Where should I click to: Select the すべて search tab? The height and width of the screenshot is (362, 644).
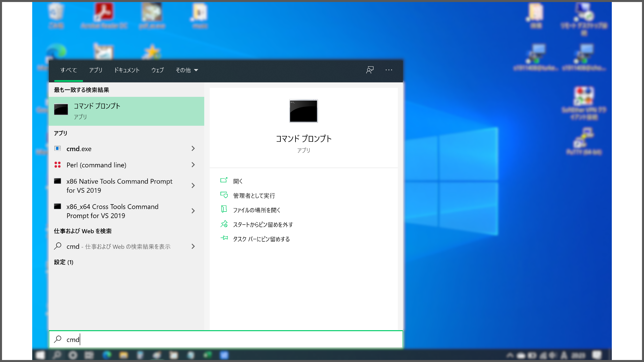(68, 70)
